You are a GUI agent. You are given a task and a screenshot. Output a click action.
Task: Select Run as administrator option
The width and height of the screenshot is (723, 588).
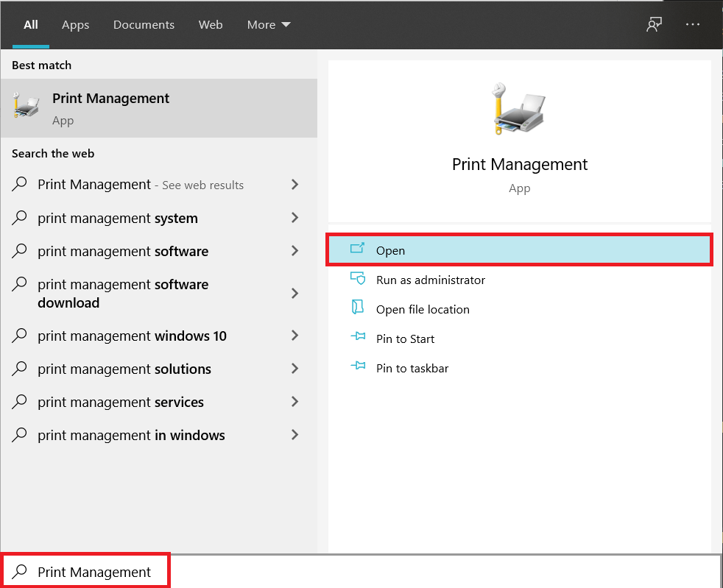[430, 280]
